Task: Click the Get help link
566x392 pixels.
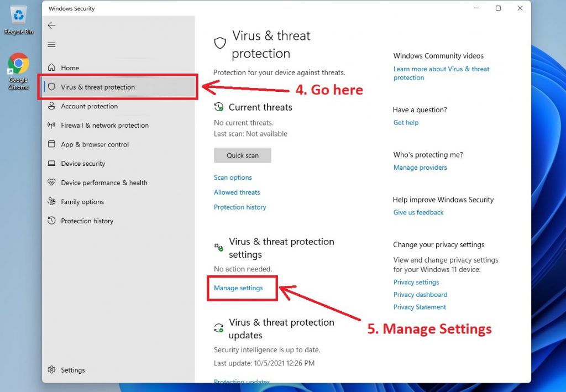Action: [x=406, y=122]
